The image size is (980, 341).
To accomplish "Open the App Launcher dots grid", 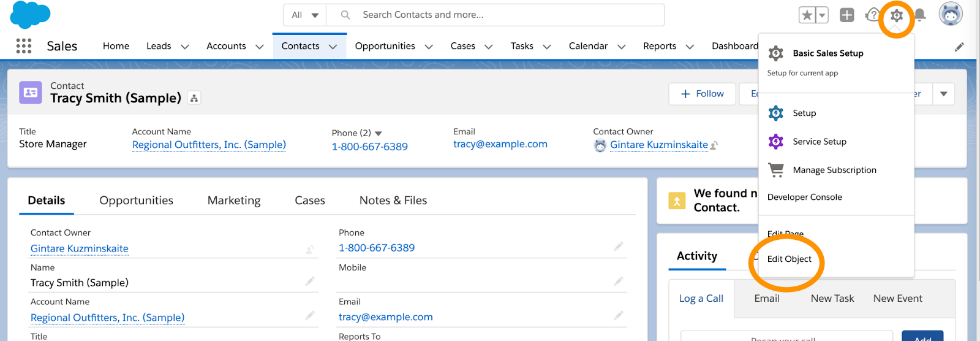I will coord(23,46).
